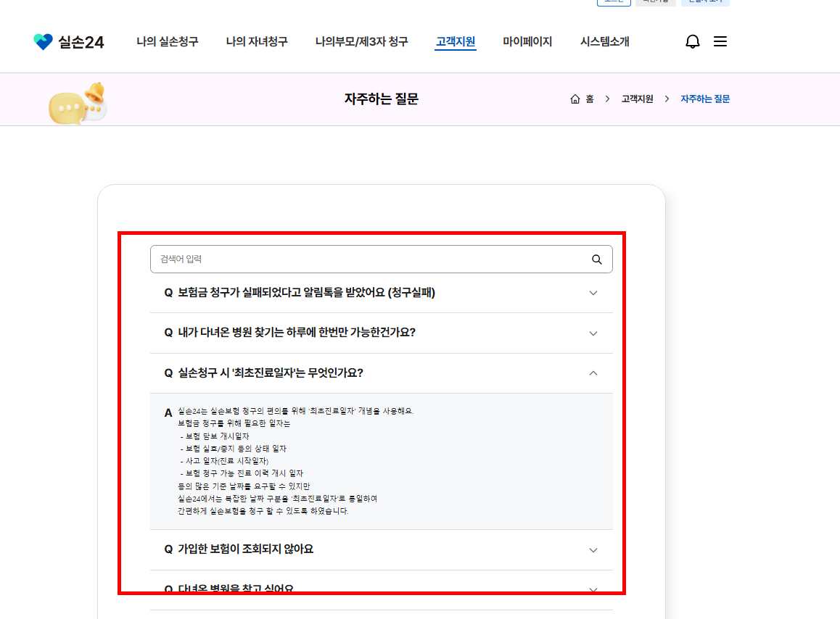Open the 나의 자녀청구 menu
This screenshot has height=619, width=840.
(x=256, y=41)
